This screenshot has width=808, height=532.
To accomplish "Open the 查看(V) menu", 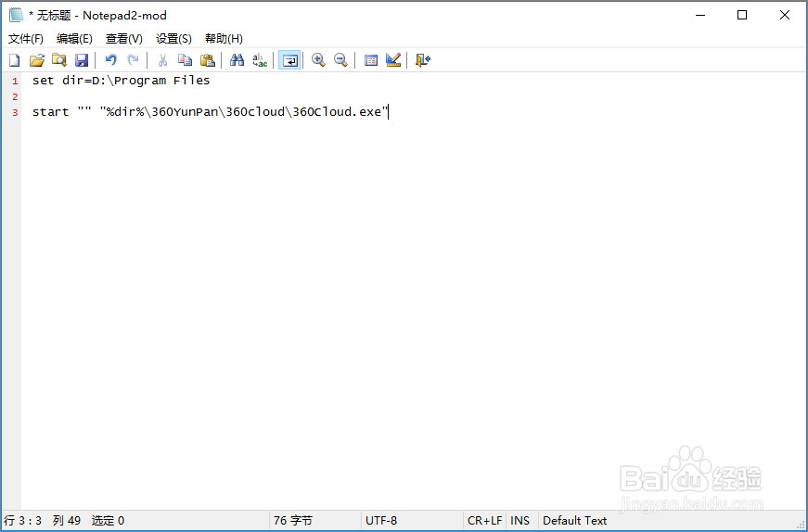I will (123, 39).
